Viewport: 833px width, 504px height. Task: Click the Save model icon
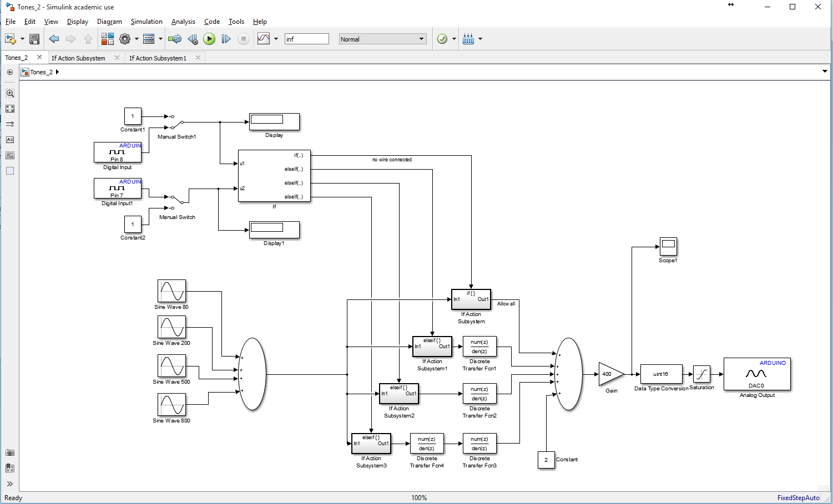click(x=34, y=39)
